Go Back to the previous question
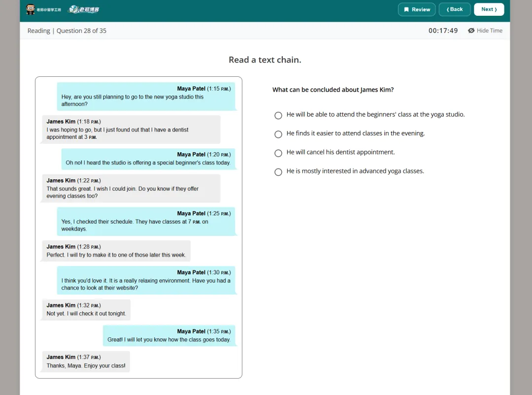 [x=454, y=9]
